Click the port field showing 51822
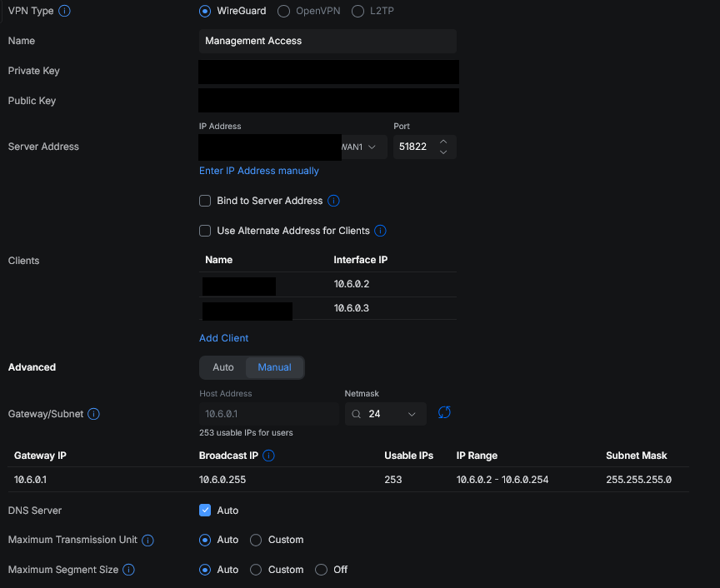Screen dimensions: 720x588 (x=425, y=147)
